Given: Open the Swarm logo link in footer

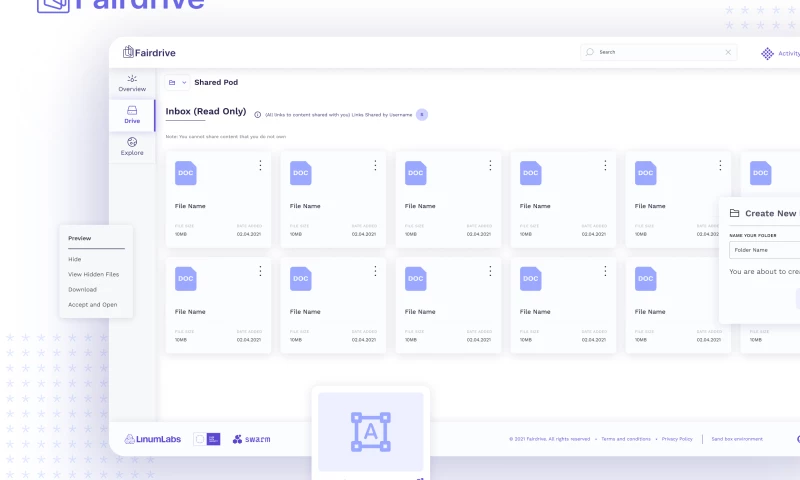Looking at the screenshot, I should coord(252,439).
